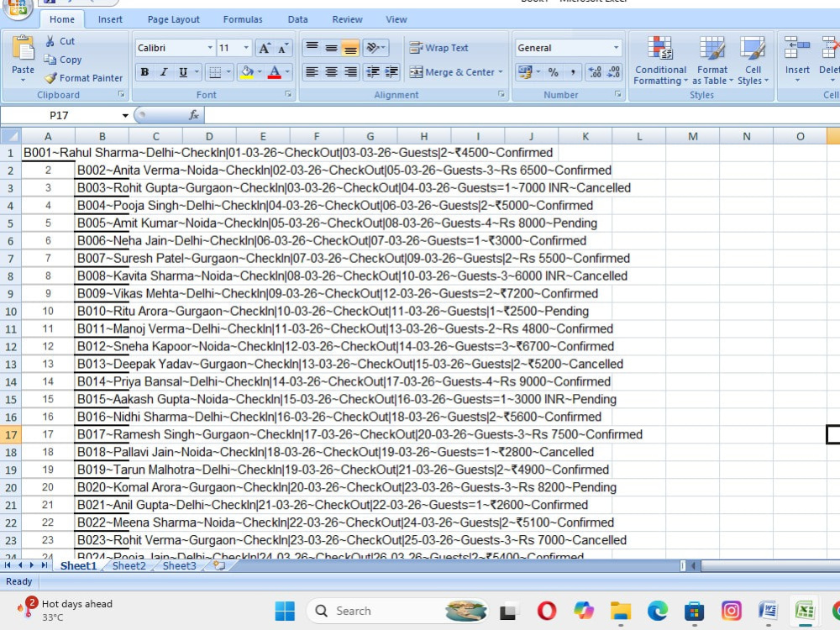840x630 pixels.
Task: Apply red Font Color
Action: click(275, 71)
